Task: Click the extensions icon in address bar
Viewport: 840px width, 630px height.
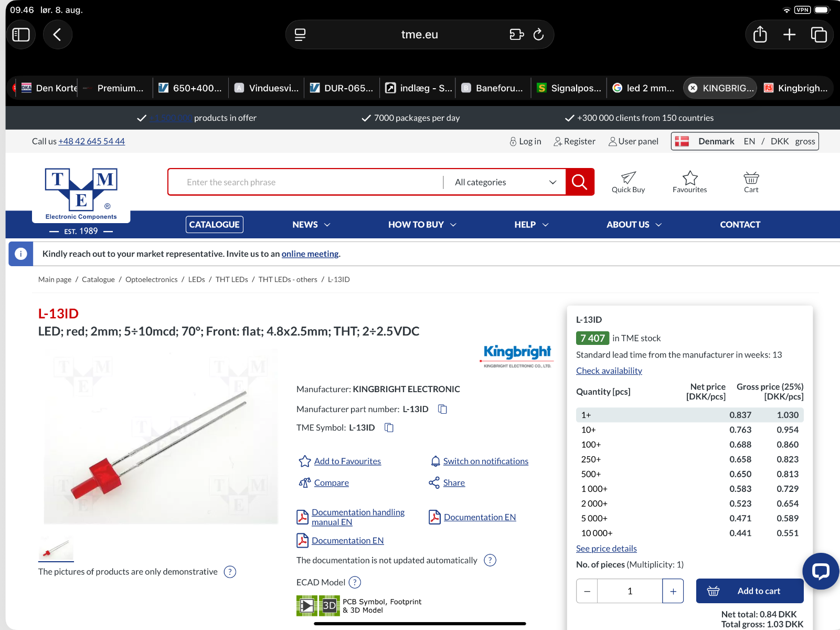Action: click(516, 35)
